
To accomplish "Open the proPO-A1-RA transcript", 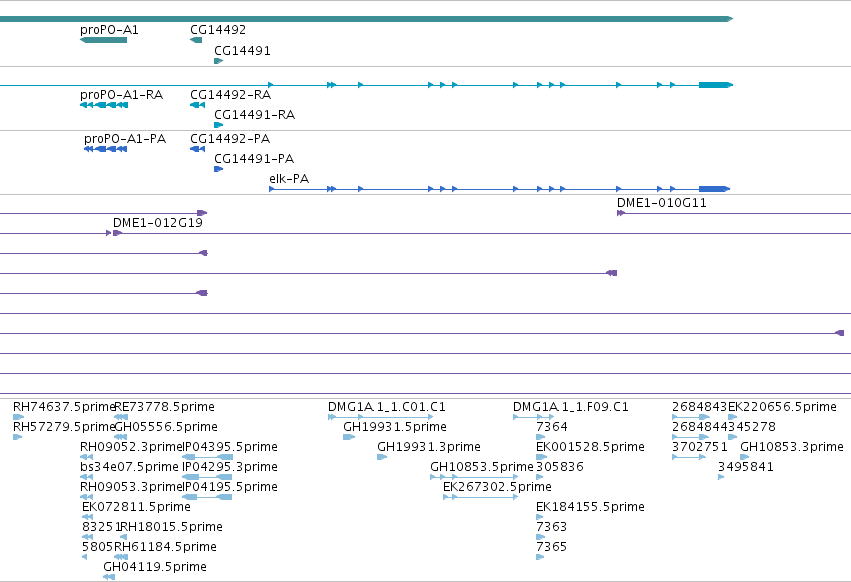I will pos(122,95).
